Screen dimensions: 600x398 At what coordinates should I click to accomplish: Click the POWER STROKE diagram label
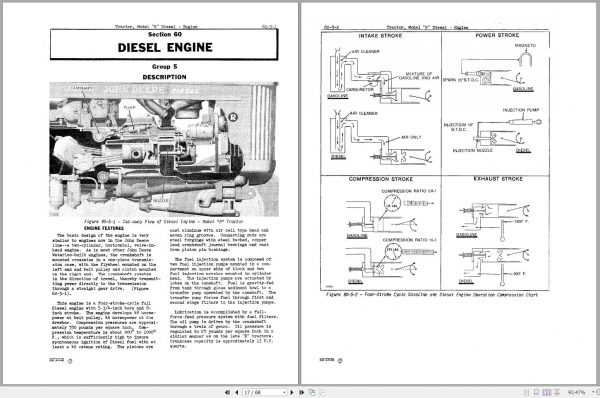click(x=497, y=35)
